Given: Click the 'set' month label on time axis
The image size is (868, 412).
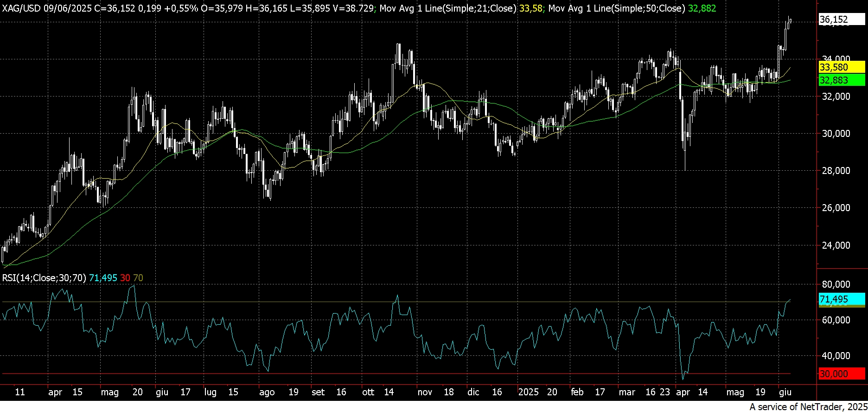Looking at the screenshot, I should [318, 393].
